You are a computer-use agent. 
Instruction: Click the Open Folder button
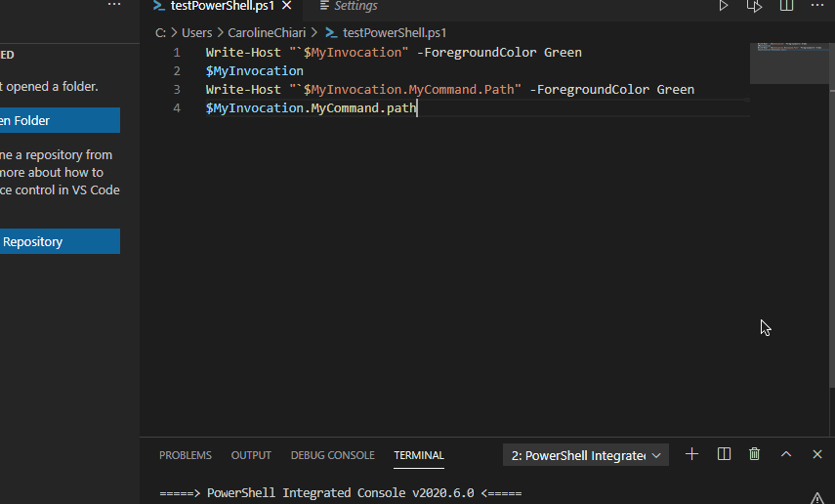coord(60,120)
